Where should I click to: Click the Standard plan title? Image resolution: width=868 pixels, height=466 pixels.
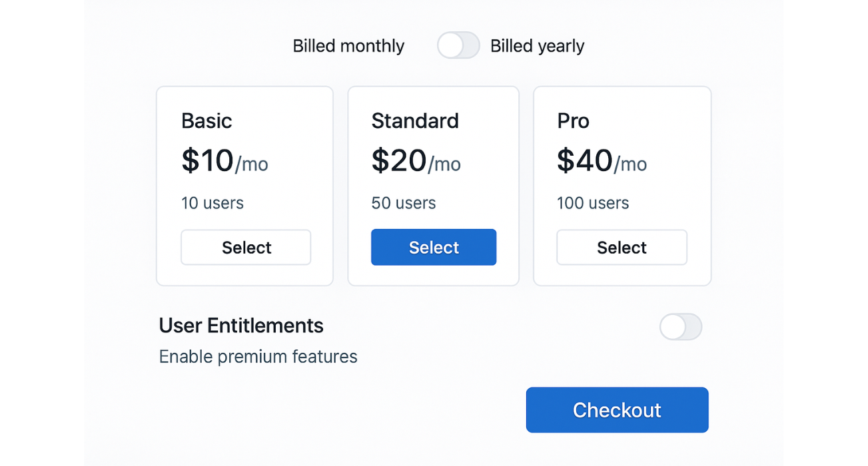coord(415,120)
